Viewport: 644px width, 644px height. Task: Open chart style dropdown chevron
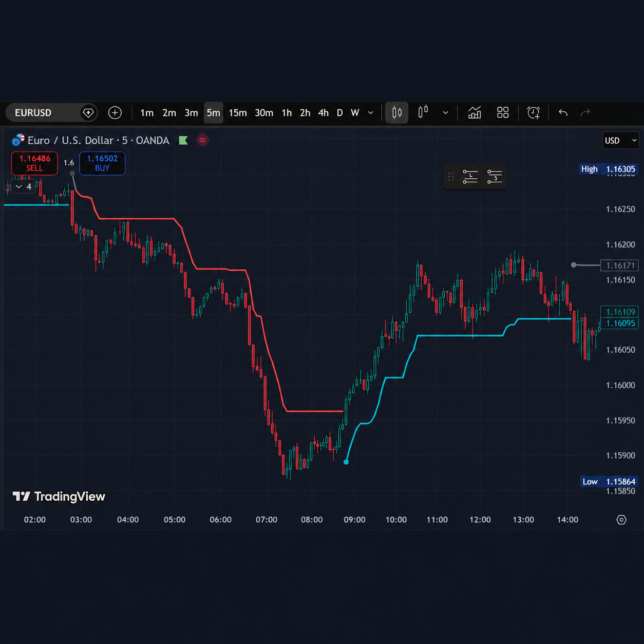(445, 113)
